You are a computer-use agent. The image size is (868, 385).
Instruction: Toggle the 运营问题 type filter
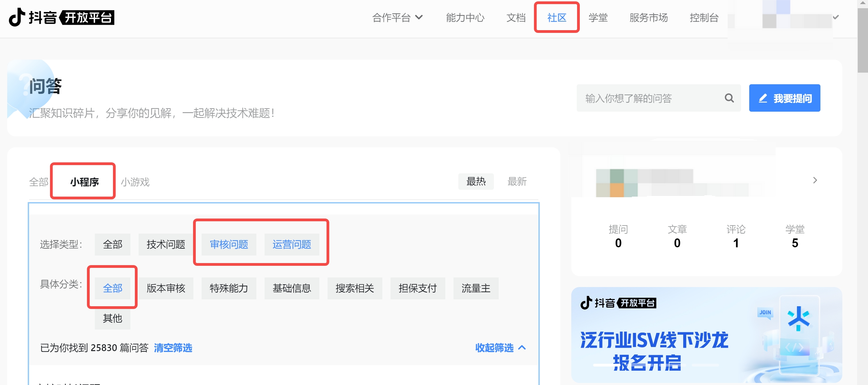pyautogui.click(x=292, y=244)
